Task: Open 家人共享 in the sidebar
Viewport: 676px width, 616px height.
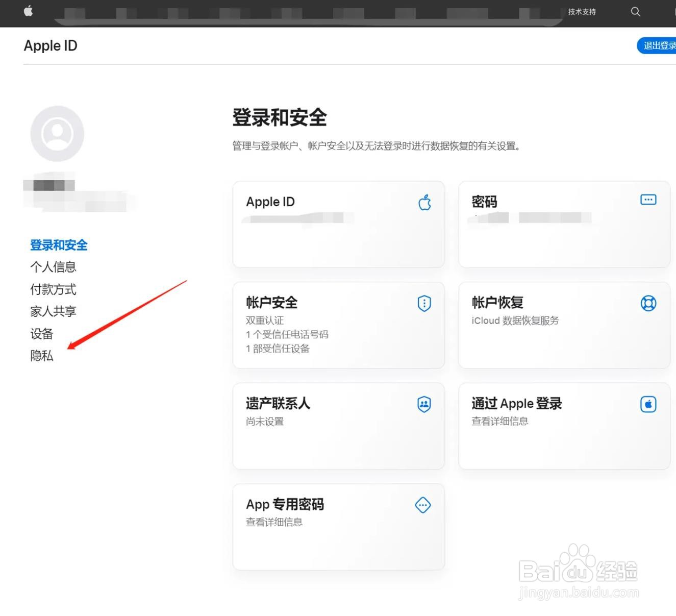Action: pyautogui.click(x=53, y=311)
